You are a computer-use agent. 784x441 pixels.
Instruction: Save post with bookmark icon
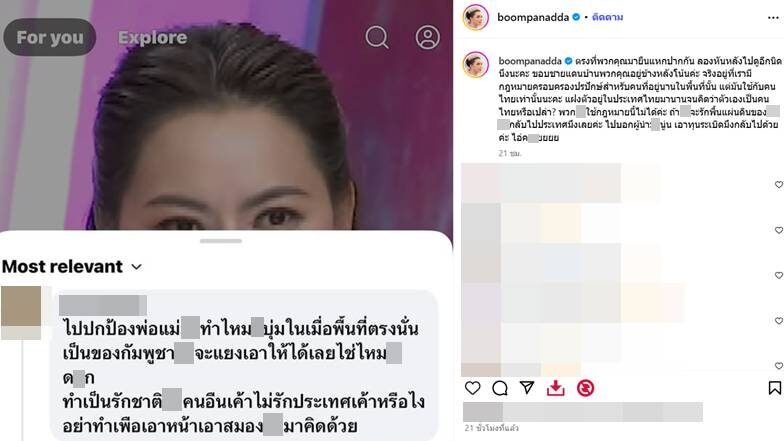pos(774,388)
